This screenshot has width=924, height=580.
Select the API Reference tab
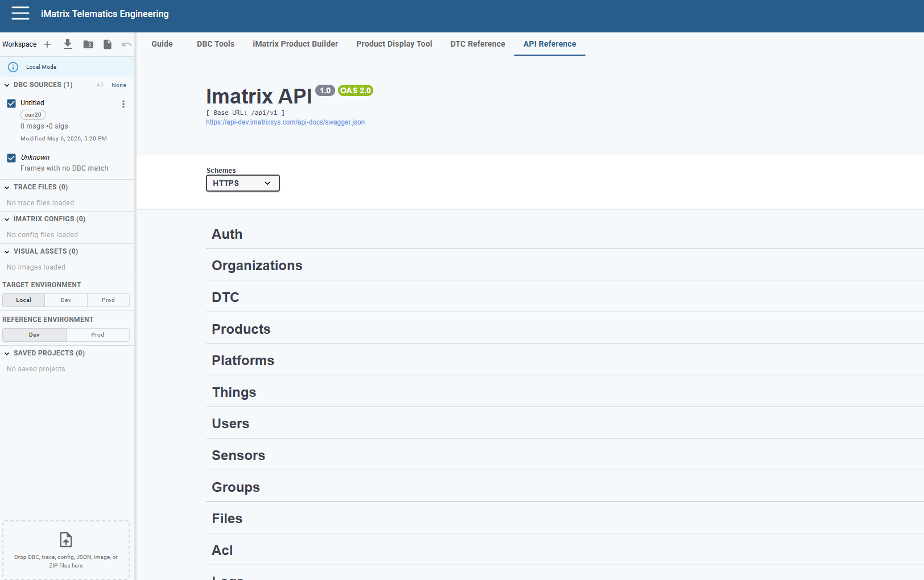(x=550, y=44)
